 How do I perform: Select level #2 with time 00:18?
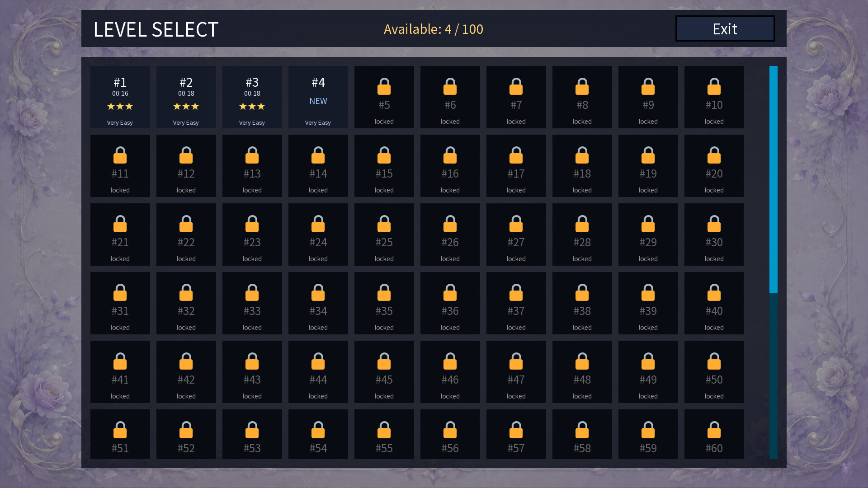(186, 97)
